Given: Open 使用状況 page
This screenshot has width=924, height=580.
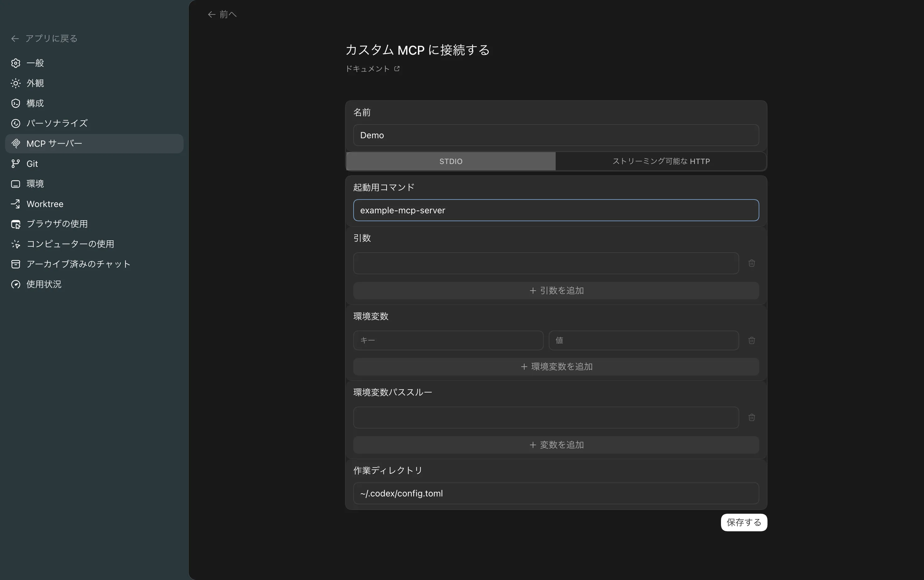Looking at the screenshot, I should click(x=94, y=284).
